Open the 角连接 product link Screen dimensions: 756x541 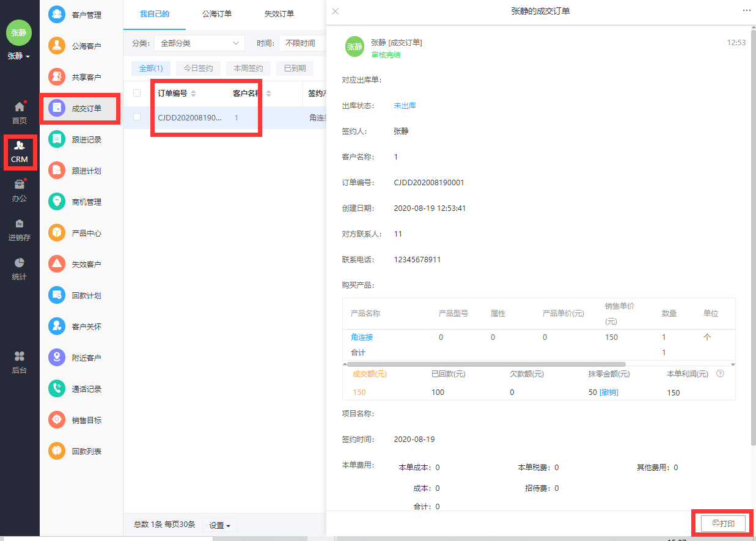[x=362, y=337]
